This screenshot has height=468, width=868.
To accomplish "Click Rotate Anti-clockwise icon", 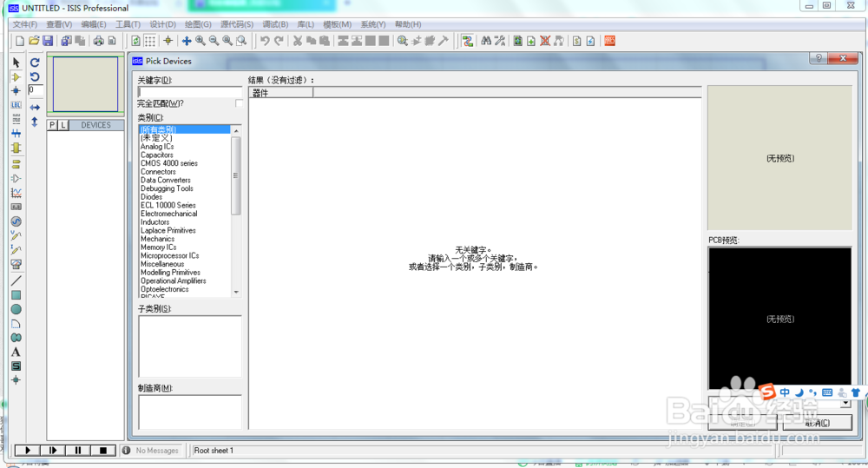I will click(35, 76).
